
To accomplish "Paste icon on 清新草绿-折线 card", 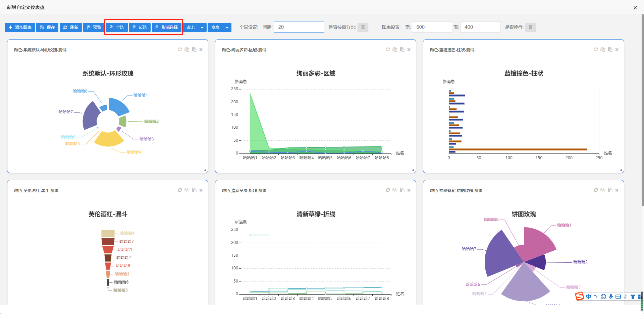I will pyautogui.click(x=402, y=190).
